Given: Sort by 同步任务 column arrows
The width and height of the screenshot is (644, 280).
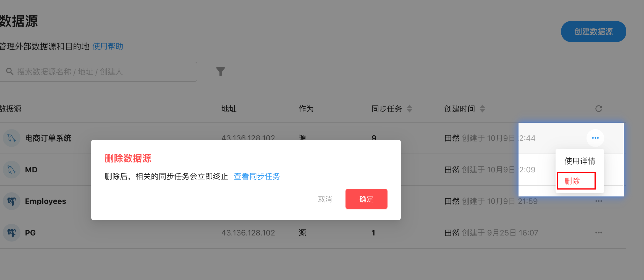Looking at the screenshot, I should pyautogui.click(x=409, y=109).
